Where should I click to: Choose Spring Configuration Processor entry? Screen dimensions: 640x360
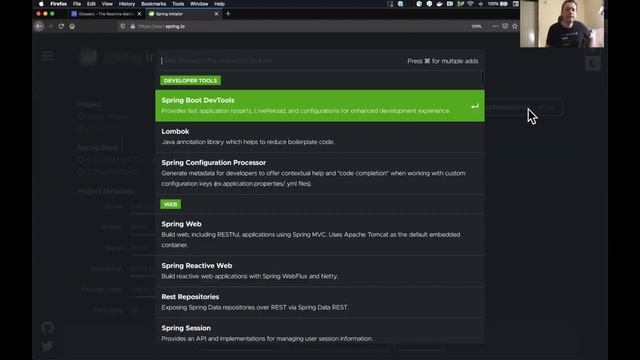point(320,173)
